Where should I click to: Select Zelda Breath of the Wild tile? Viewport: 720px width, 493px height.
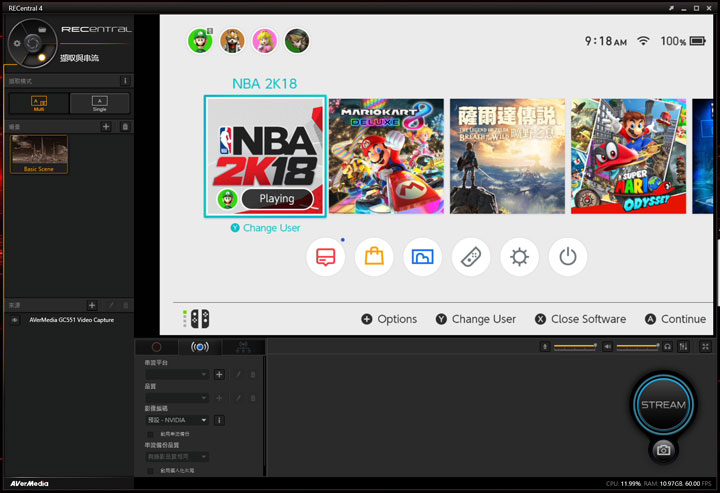click(507, 156)
